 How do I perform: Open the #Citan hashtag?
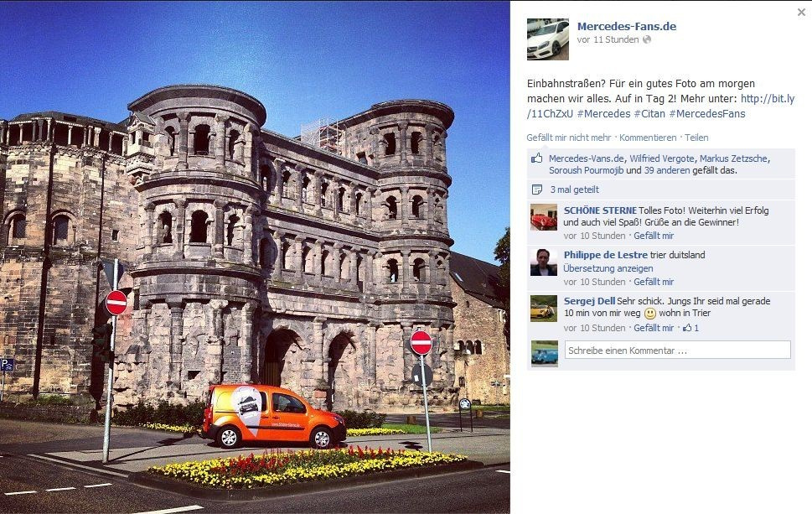tap(649, 114)
